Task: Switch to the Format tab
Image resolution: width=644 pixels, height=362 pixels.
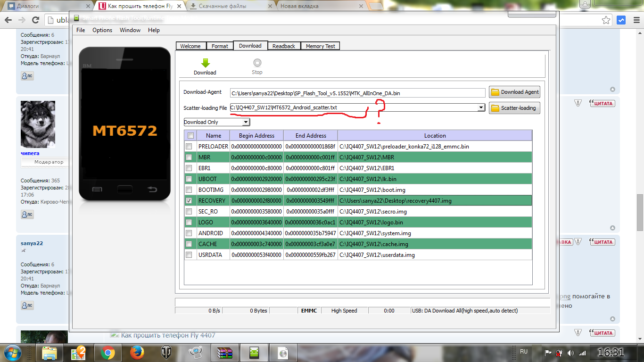Action: pos(220,46)
